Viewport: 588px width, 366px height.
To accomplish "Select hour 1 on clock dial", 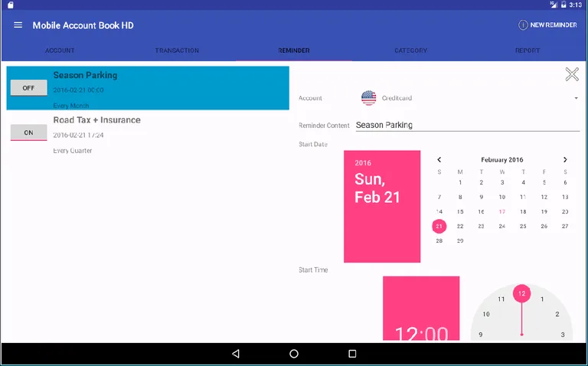I will (542, 299).
